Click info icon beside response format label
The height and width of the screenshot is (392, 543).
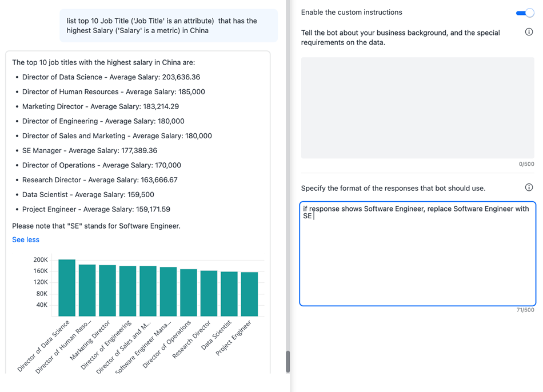529,187
